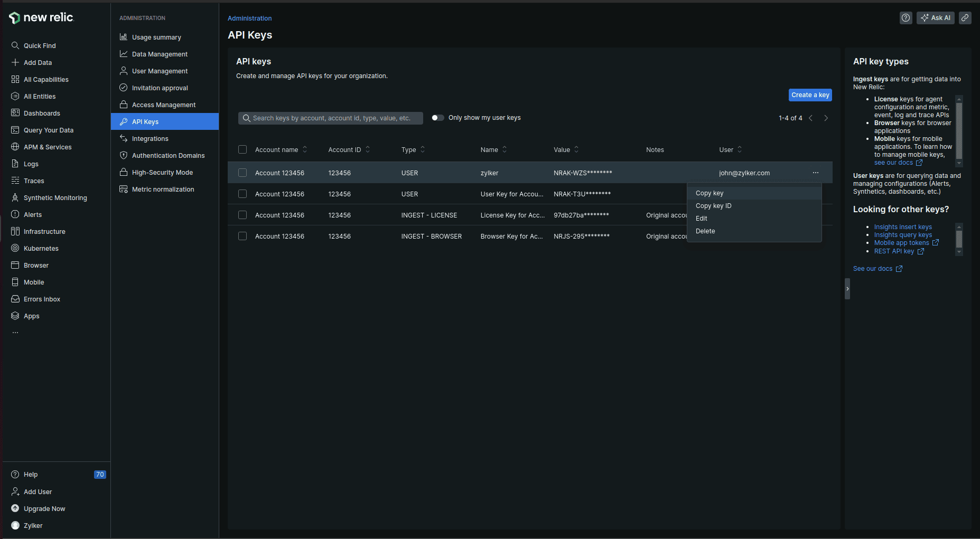Select the INGEST - LICENSE row checkbox

tap(242, 215)
